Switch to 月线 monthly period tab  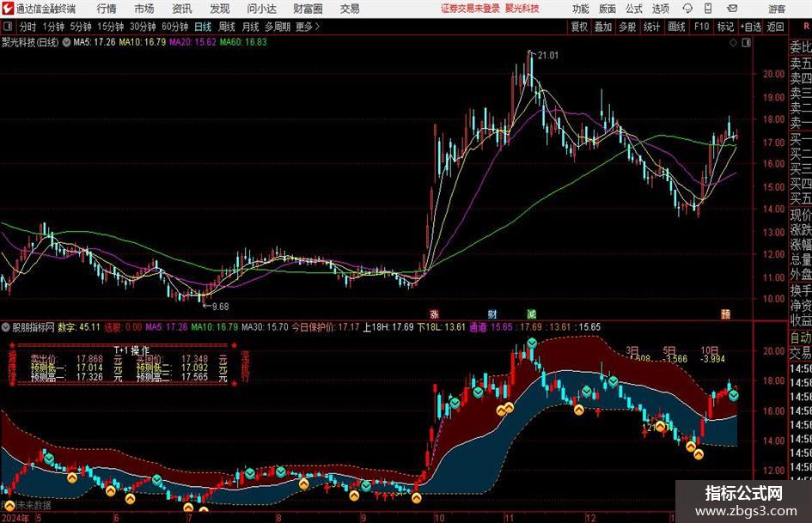click(x=250, y=27)
